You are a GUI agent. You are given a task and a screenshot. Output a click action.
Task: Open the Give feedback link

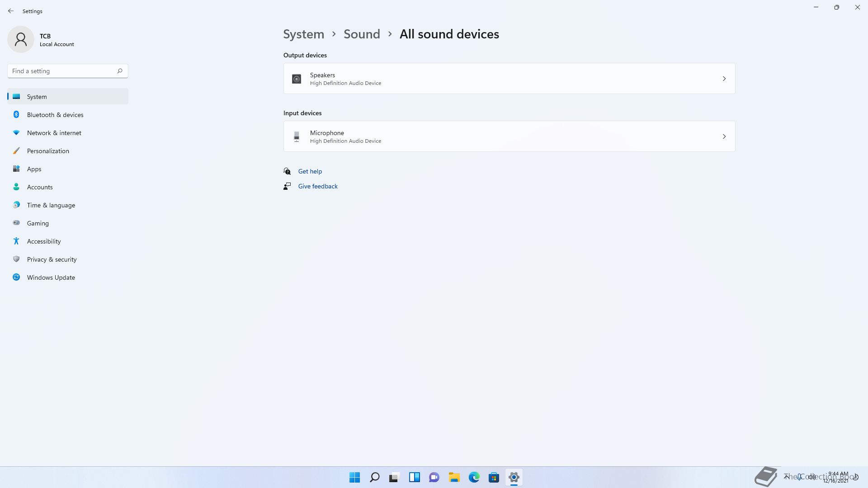318,186
